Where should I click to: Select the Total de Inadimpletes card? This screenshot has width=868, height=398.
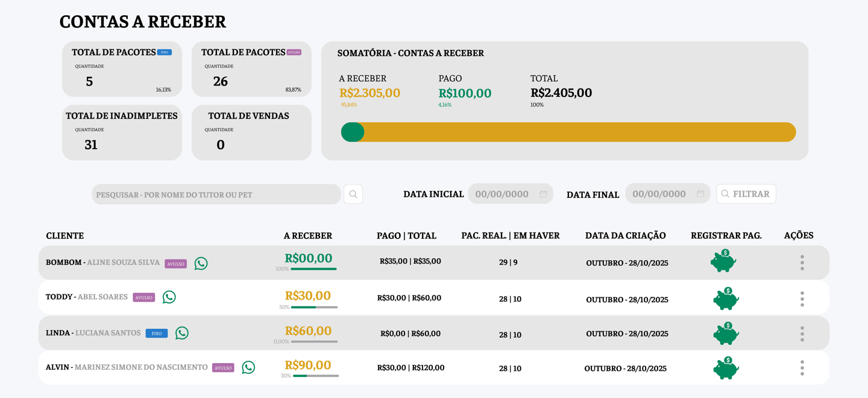(122, 132)
